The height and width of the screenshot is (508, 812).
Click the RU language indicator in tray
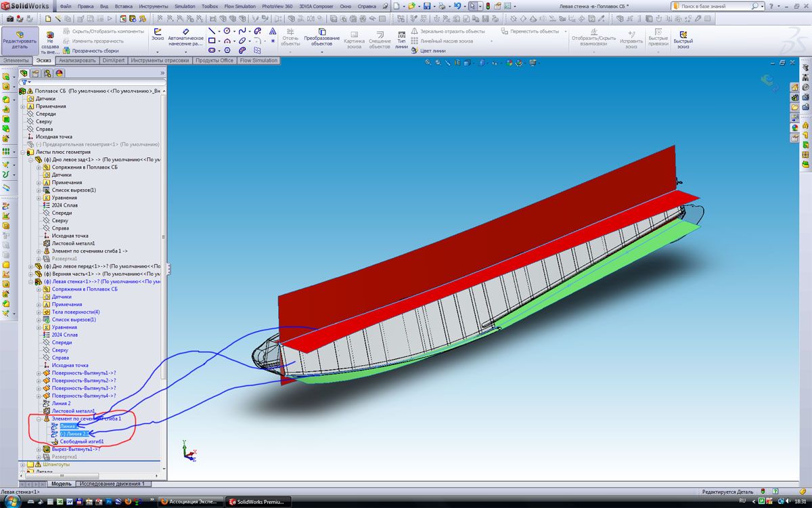coord(742,501)
